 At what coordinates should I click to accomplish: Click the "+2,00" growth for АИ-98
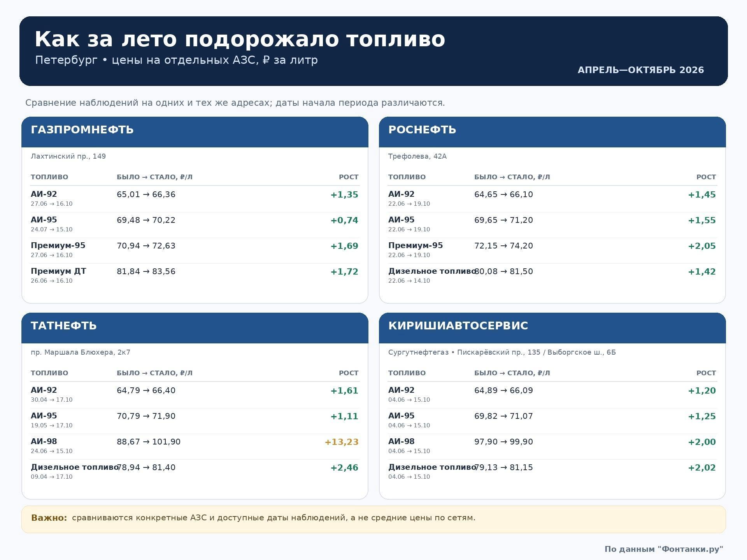point(701,442)
